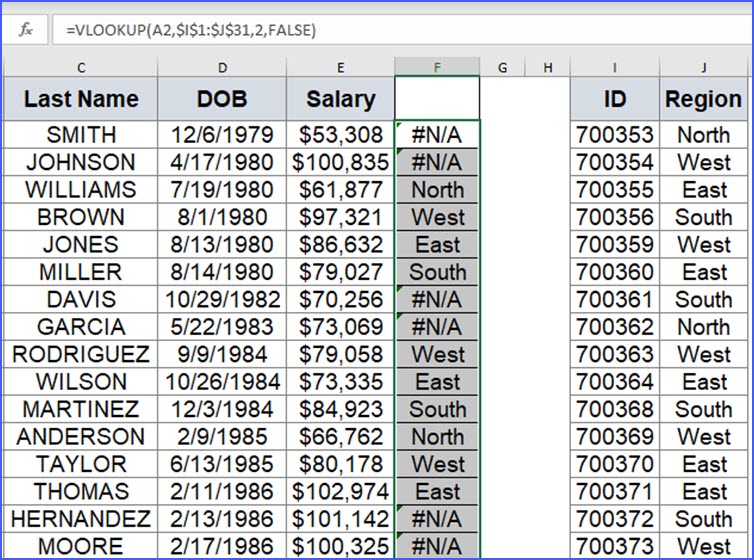This screenshot has width=754, height=560.
Task: Select the JOHNSON cell
Action: [x=81, y=162]
